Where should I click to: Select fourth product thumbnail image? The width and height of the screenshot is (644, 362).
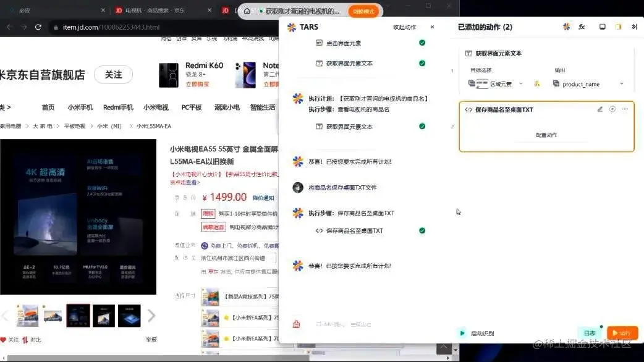(x=103, y=316)
